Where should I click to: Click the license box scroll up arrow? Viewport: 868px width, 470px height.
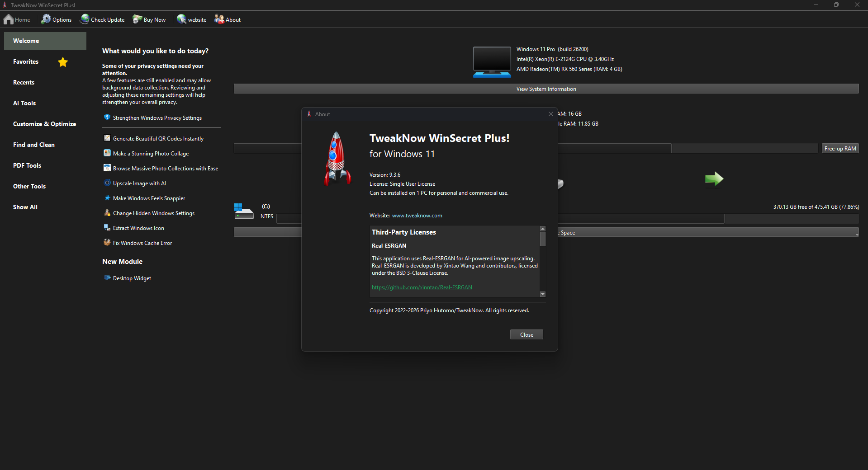[543, 229]
